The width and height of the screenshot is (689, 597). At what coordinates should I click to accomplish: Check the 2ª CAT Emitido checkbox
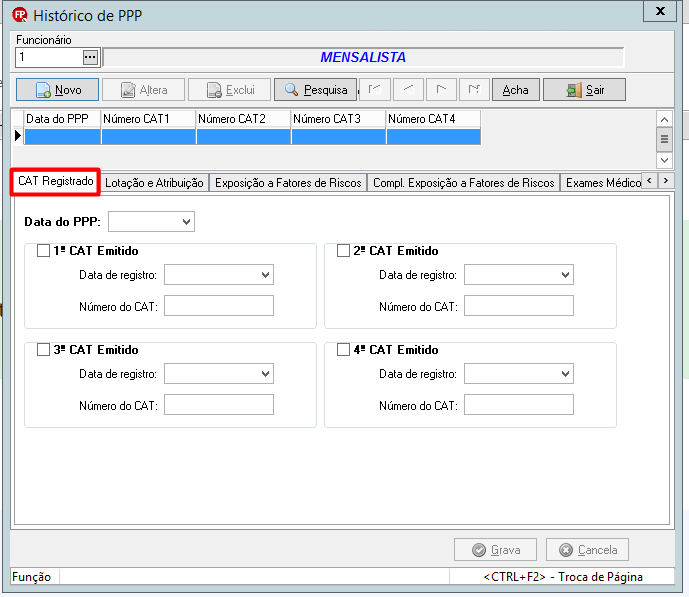(x=343, y=251)
